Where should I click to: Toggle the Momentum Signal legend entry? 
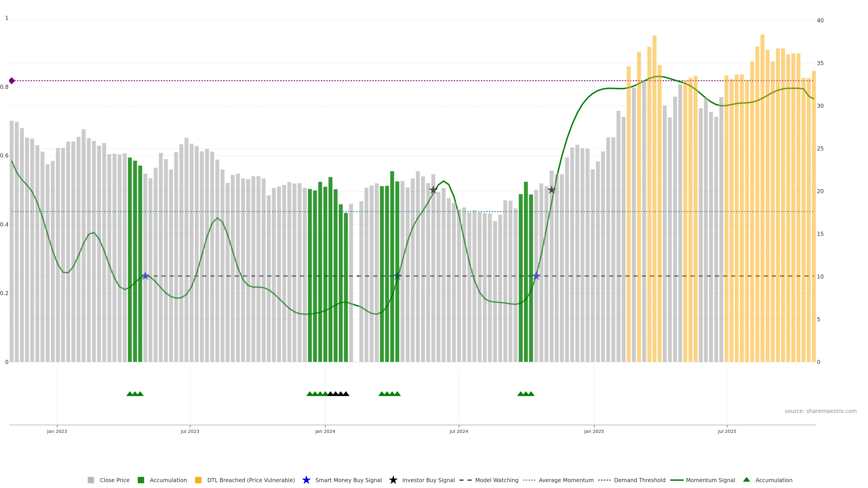tap(710, 480)
